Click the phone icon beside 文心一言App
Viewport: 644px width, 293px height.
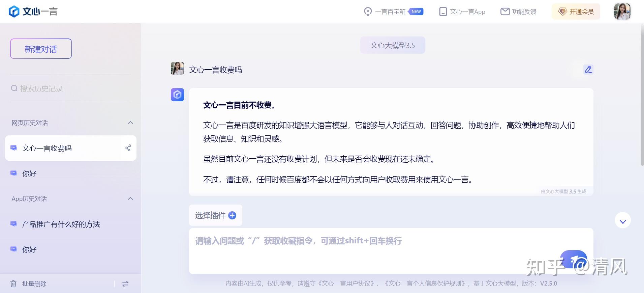point(443,12)
